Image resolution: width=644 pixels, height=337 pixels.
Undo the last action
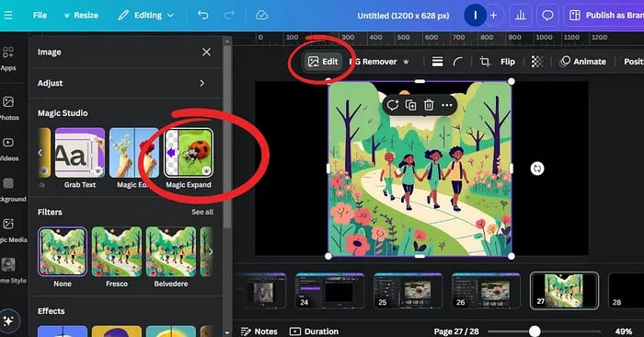(203, 16)
